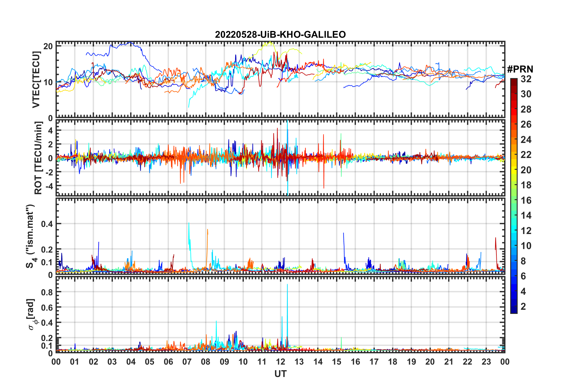Image resolution: width=561 pixels, height=392 pixels.
Task: Click the #PRN colorbar title
Action: (520, 69)
